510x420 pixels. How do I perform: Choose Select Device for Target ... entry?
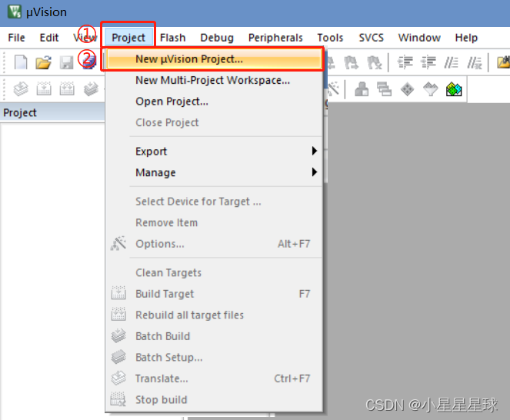214,202
